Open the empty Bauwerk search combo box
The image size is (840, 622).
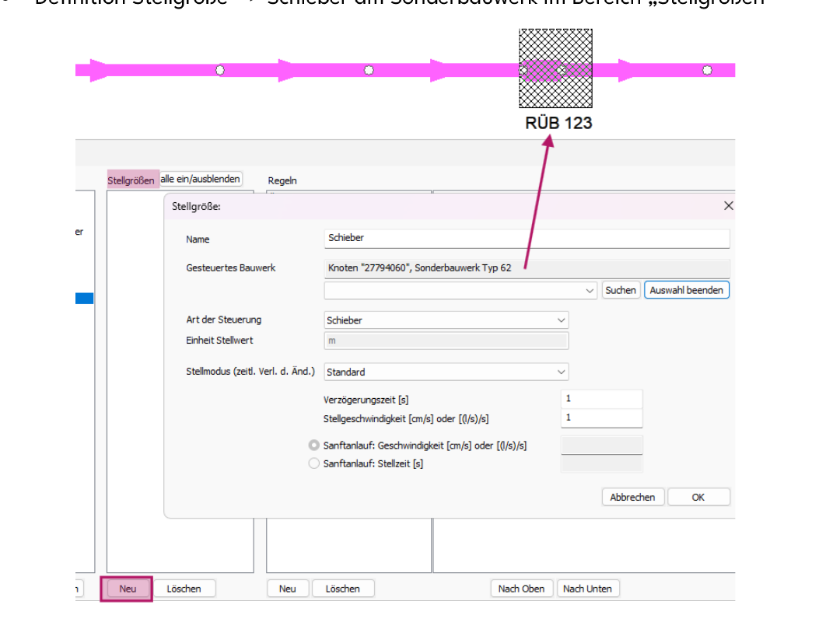[460, 290]
